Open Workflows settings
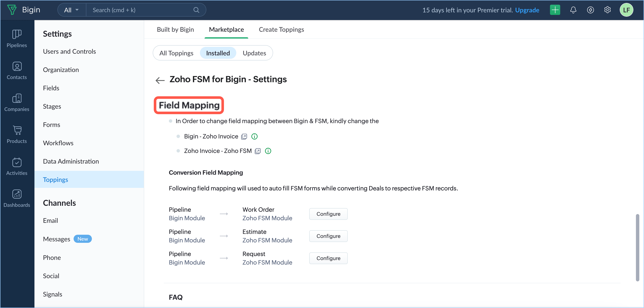 coord(58,143)
